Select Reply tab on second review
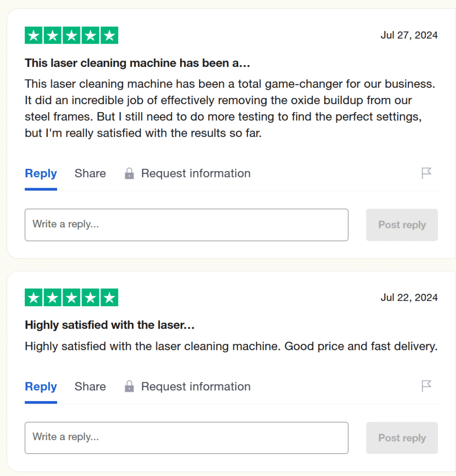This screenshot has height=476, width=456. coord(41,386)
